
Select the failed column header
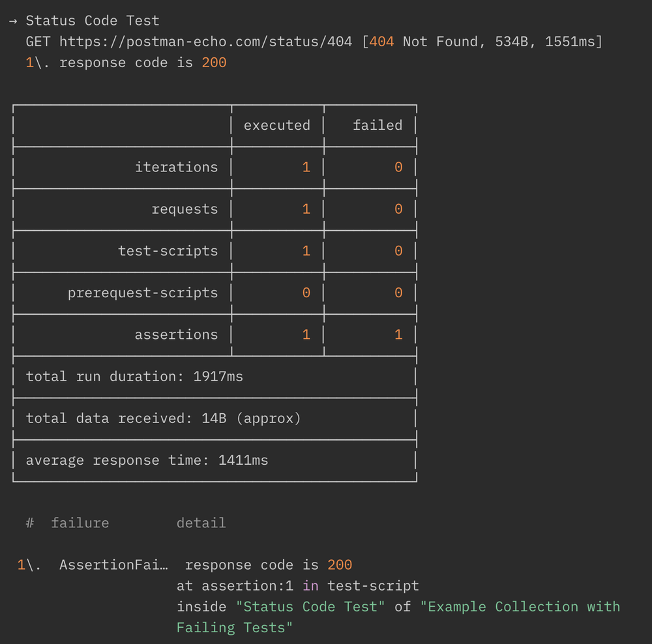pyautogui.click(x=378, y=125)
